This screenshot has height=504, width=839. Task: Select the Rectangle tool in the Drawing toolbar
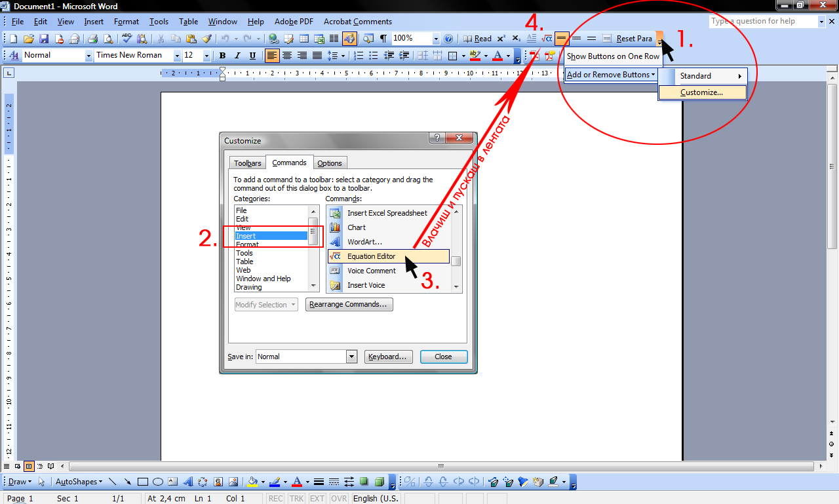click(x=142, y=482)
